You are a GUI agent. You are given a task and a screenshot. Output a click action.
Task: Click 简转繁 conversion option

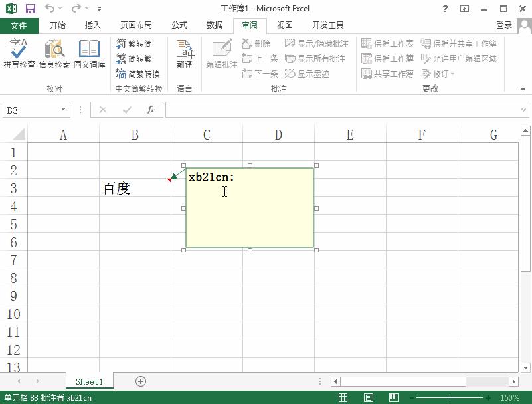pyautogui.click(x=134, y=58)
